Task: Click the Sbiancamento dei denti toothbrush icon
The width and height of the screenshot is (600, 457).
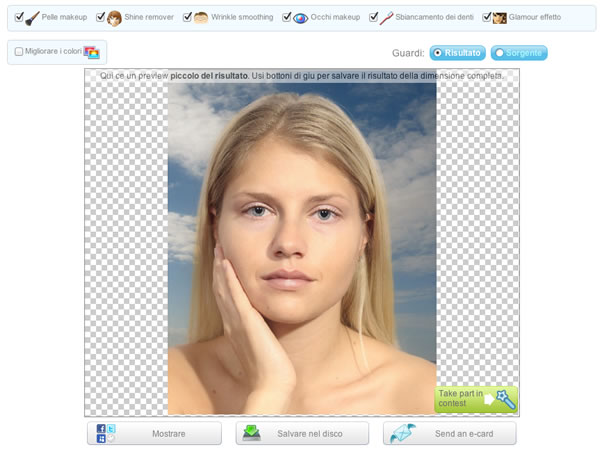Action: (386, 18)
